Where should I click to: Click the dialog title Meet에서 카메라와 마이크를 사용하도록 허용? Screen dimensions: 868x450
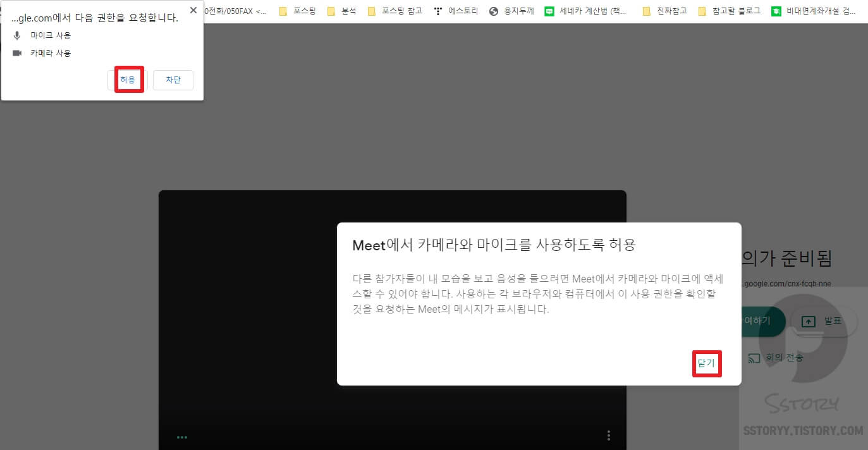click(x=494, y=245)
